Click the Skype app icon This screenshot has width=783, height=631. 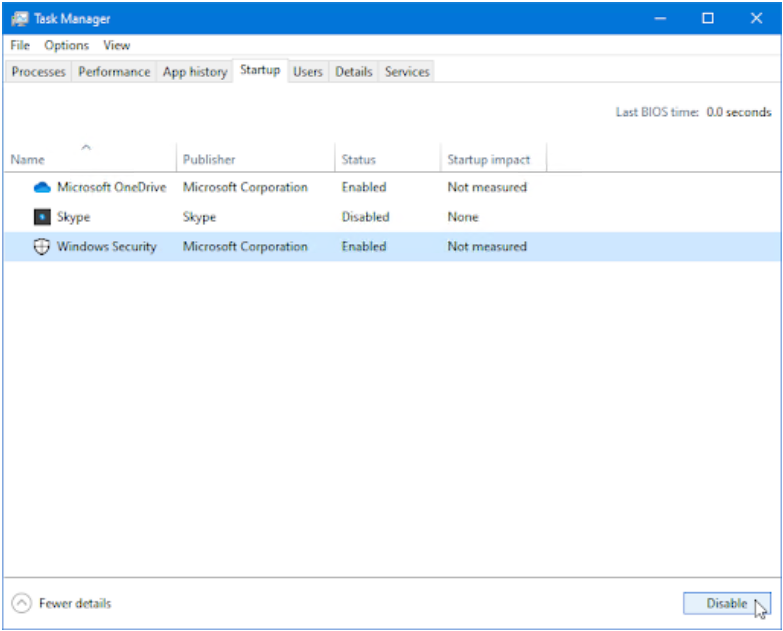pyautogui.click(x=42, y=217)
